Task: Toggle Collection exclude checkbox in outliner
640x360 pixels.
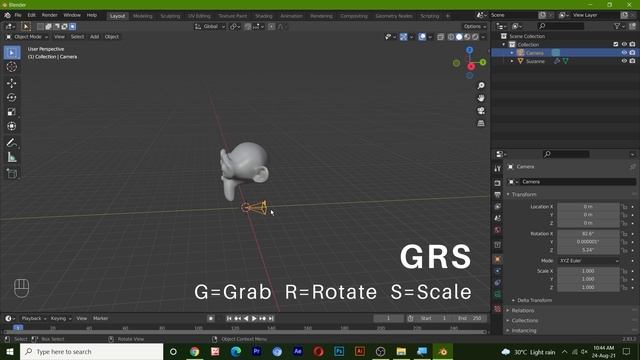Action: point(616,44)
